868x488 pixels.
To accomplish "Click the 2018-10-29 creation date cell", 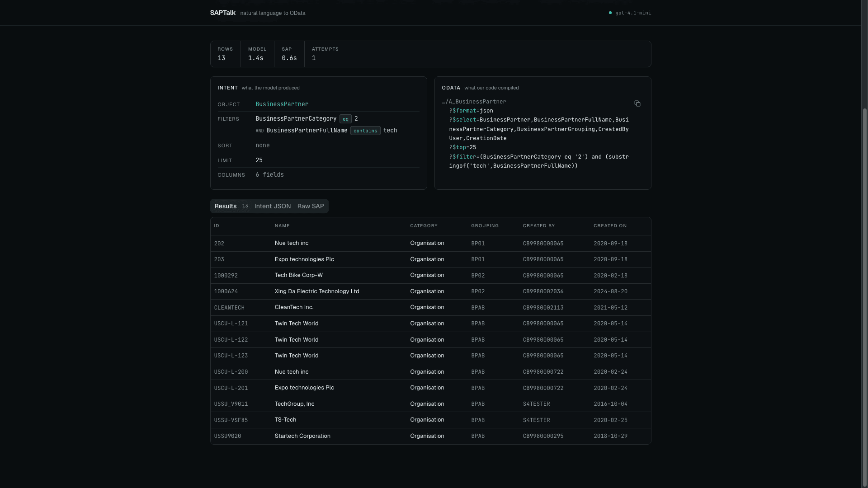I will (x=610, y=436).
